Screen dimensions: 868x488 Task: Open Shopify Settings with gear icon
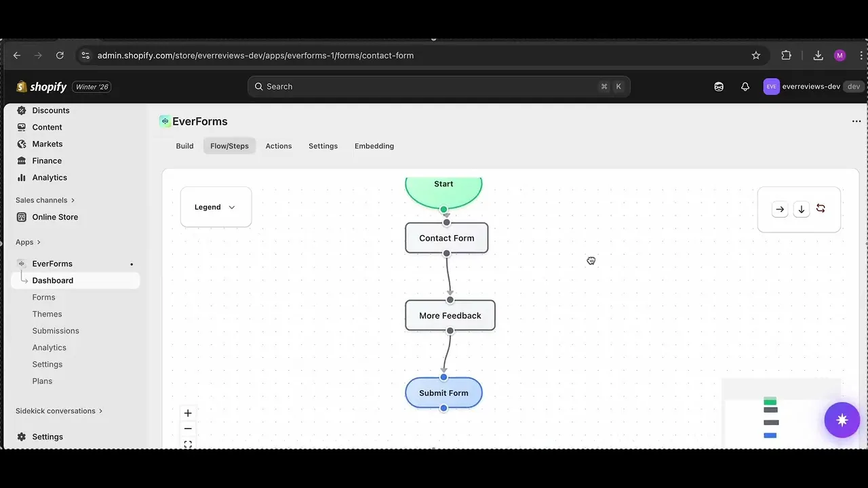(x=47, y=437)
